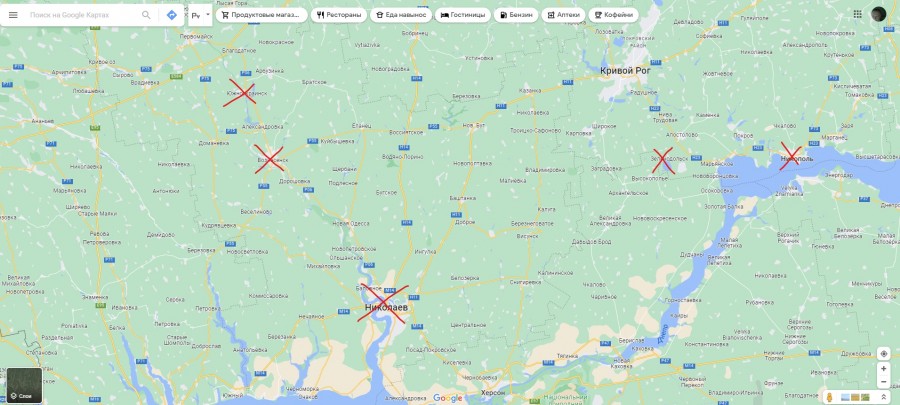Show my current location
Viewport: 900px width, 405px height.
click(x=883, y=354)
